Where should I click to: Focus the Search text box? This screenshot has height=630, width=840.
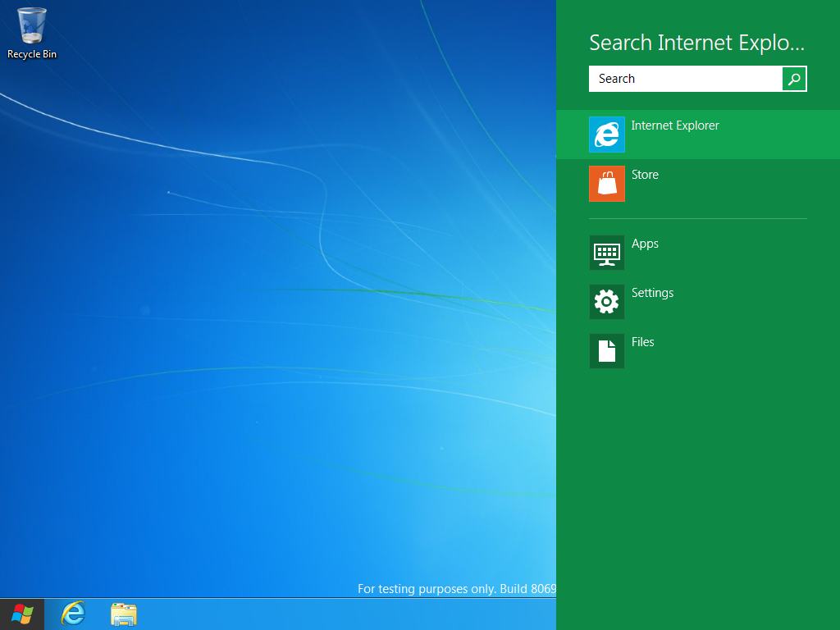tap(685, 79)
